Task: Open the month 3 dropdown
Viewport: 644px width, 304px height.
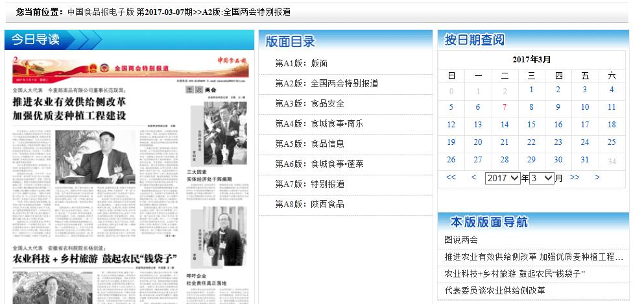Action: point(542,178)
